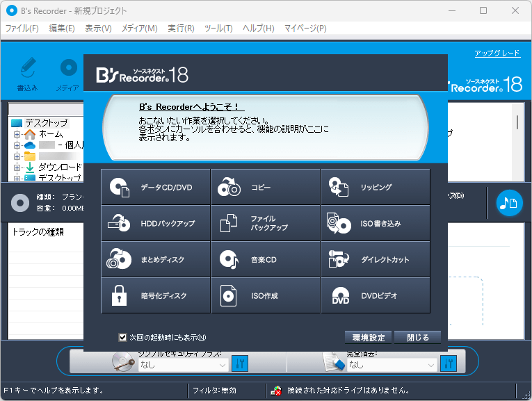This screenshot has height=401, width=532.
Task: Uncheck 次回の起動時にも表示 checkbox
Action: click(x=122, y=337)
